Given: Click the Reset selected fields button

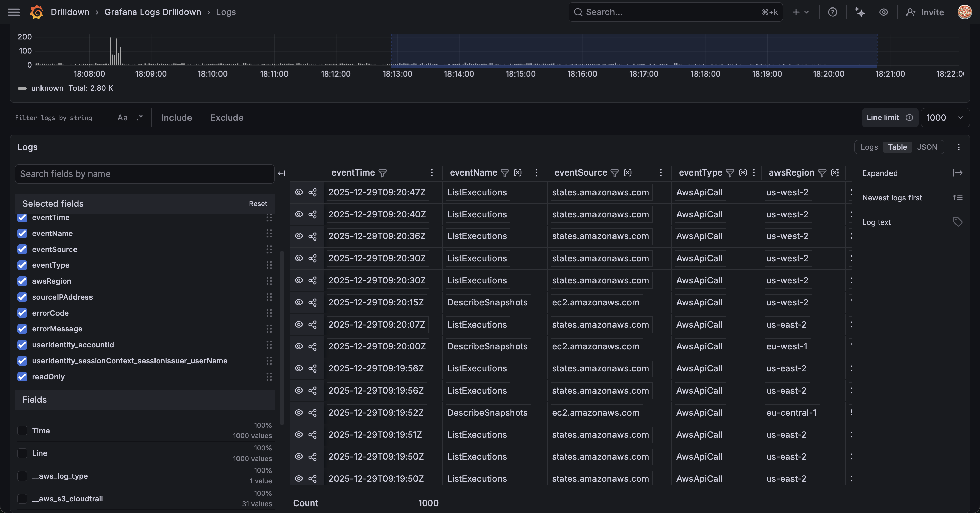Looking at the screenshot, I should pyautogui.click(x=258, y=204).
